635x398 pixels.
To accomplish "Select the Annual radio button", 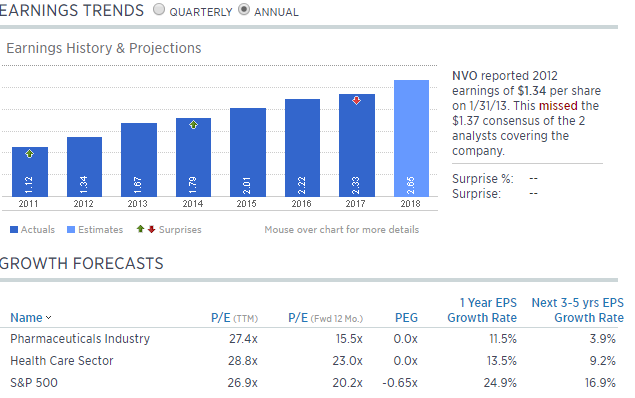I will [x=244, y=9].
